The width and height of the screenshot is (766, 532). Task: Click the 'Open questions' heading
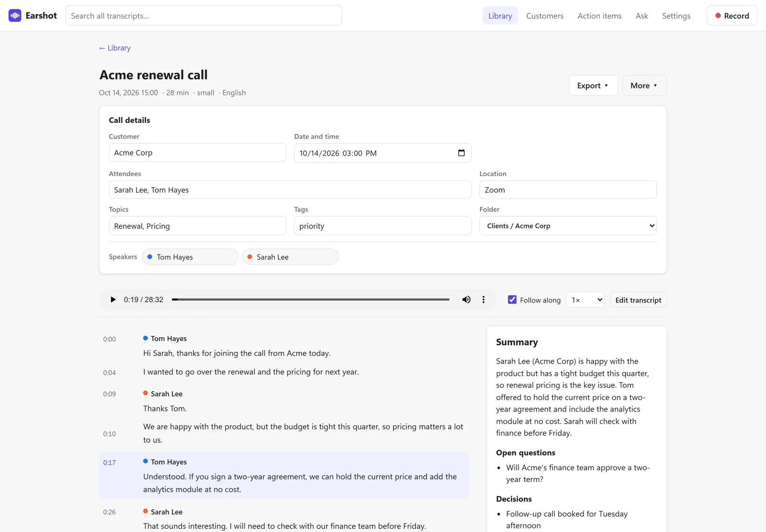click(526, 453)
